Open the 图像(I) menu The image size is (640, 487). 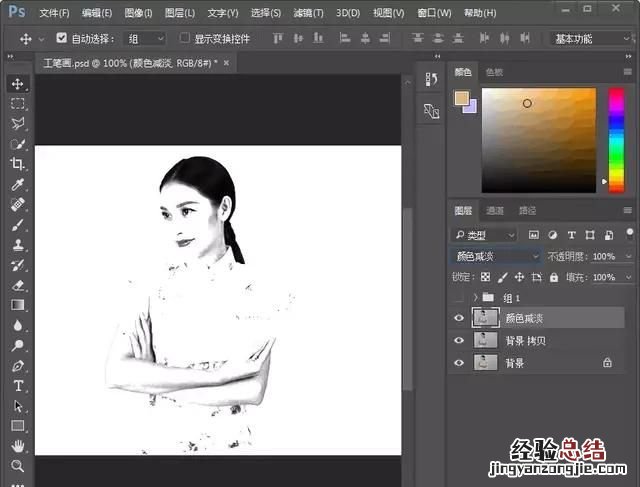point(140,13)
